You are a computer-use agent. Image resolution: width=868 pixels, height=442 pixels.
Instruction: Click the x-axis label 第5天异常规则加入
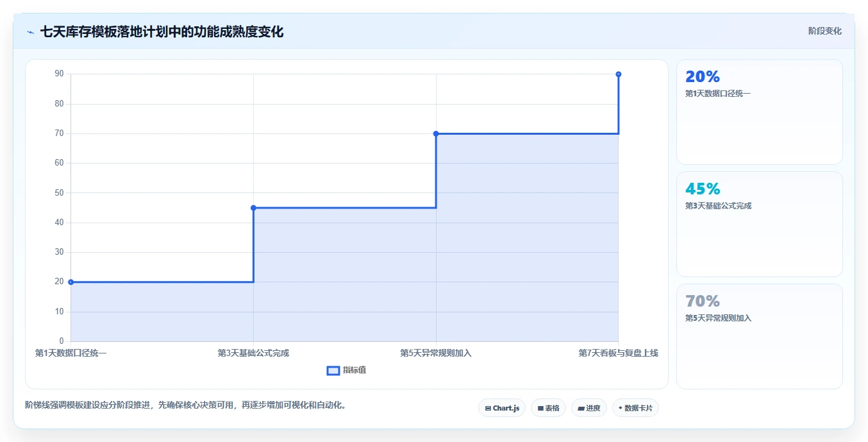click(436, 353)
